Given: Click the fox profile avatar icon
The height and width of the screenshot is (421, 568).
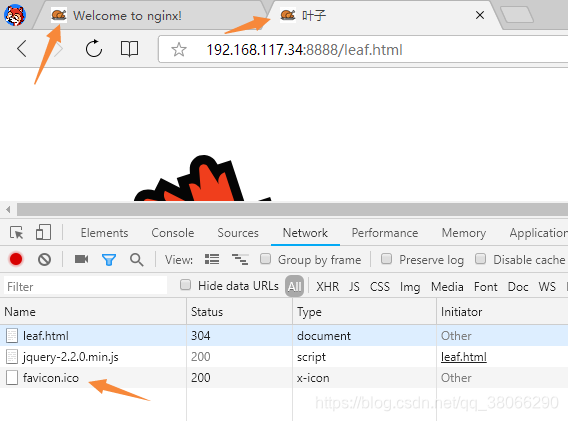Looking at the screenshot, I should pyautogui.click(x=15, y=15).
